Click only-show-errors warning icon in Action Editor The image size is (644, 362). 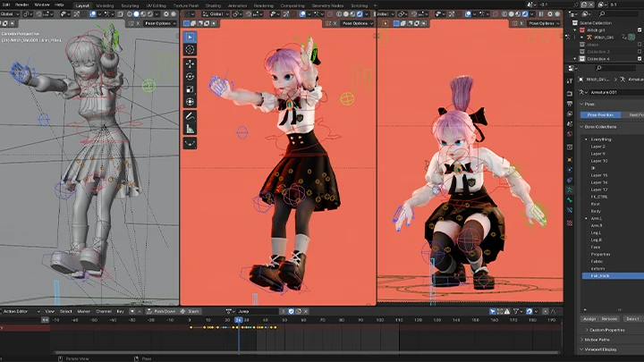pos(507,312)
